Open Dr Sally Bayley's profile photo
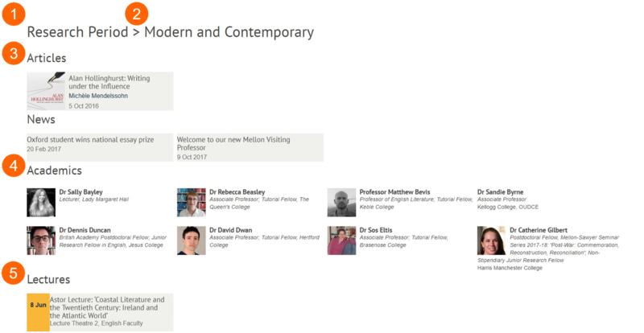The width and height of the screenshot is (644, 333). tap(41, 202)
